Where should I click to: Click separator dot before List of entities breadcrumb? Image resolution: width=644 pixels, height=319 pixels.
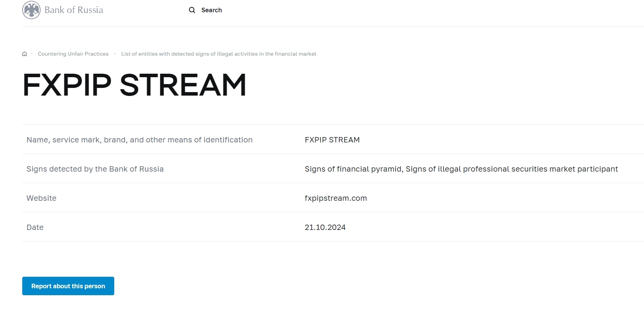(x=115, y=53)
